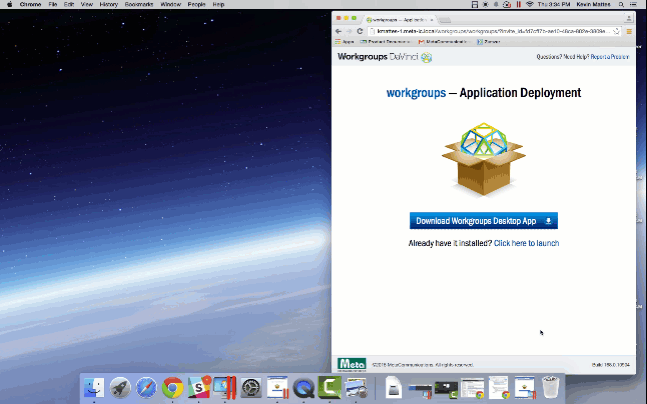647x404 pixels.
Task: Open the Report a Problem link
Action: (610, 57)
